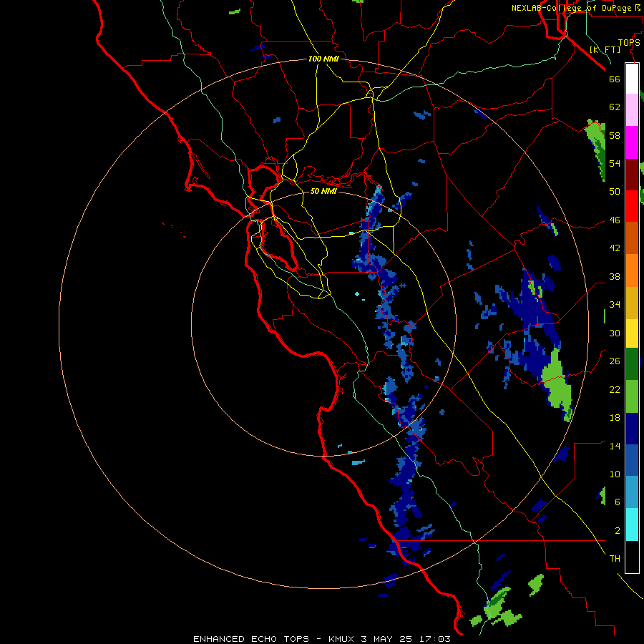
Task: Click the white 66 kft legend swatch
Action: tap(632, 79)
